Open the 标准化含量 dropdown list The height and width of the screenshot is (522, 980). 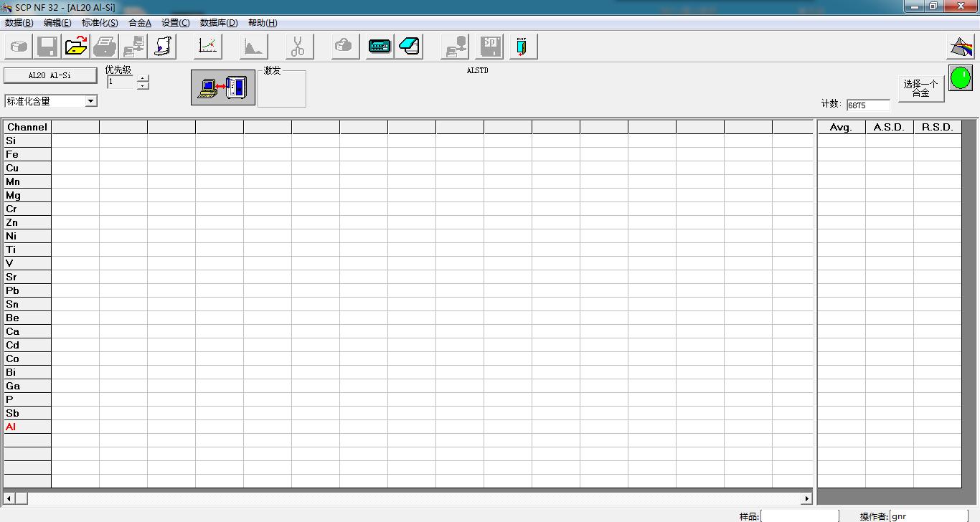tap(91, 101)
